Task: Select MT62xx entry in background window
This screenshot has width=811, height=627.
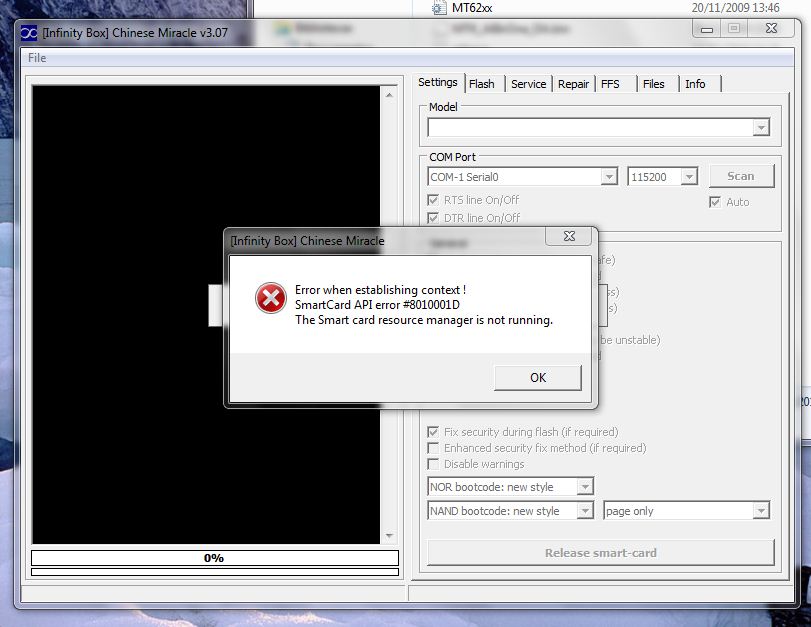Action: click(x=472, y=8)
